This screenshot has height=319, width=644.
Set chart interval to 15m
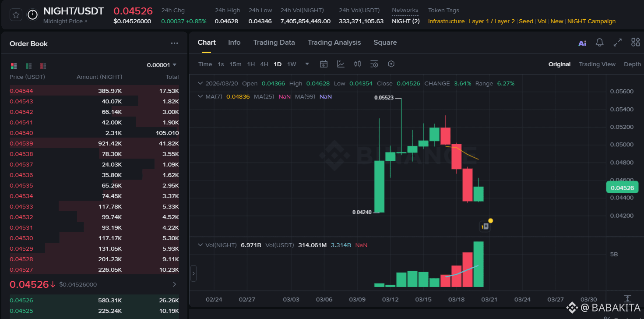point(236,64)
